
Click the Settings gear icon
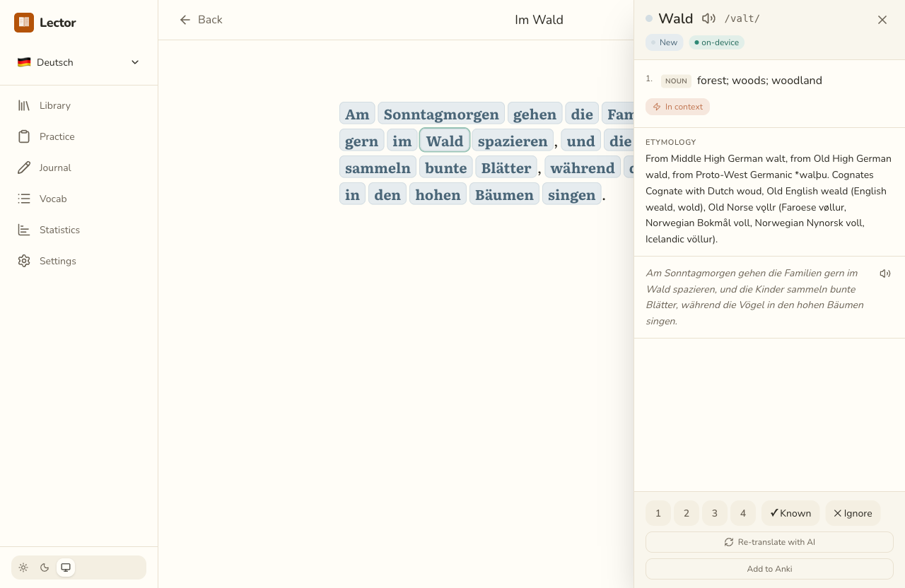24,261
